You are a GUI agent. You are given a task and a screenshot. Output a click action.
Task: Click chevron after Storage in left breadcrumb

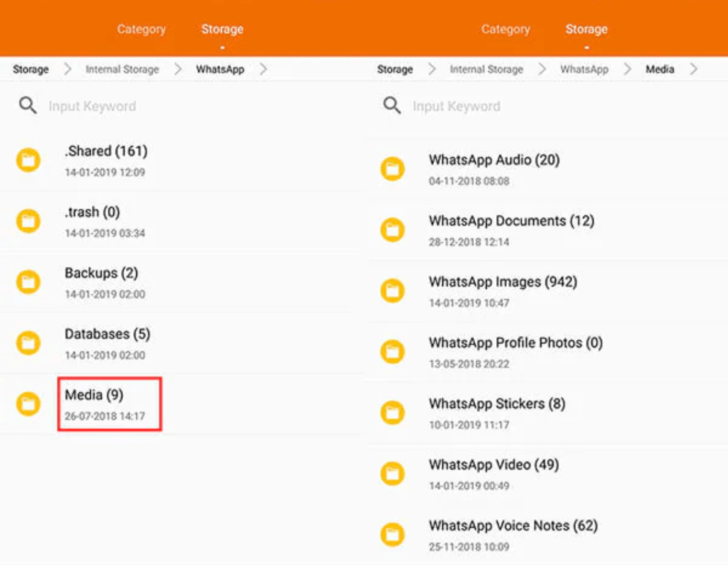pos(67,69)
